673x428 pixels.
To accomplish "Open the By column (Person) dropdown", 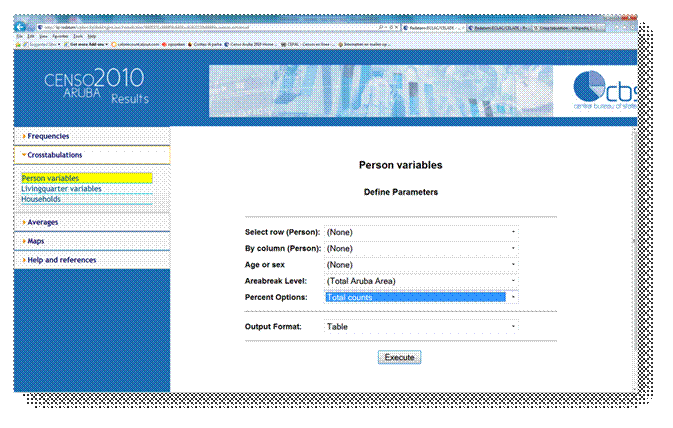I will (420, 248).
